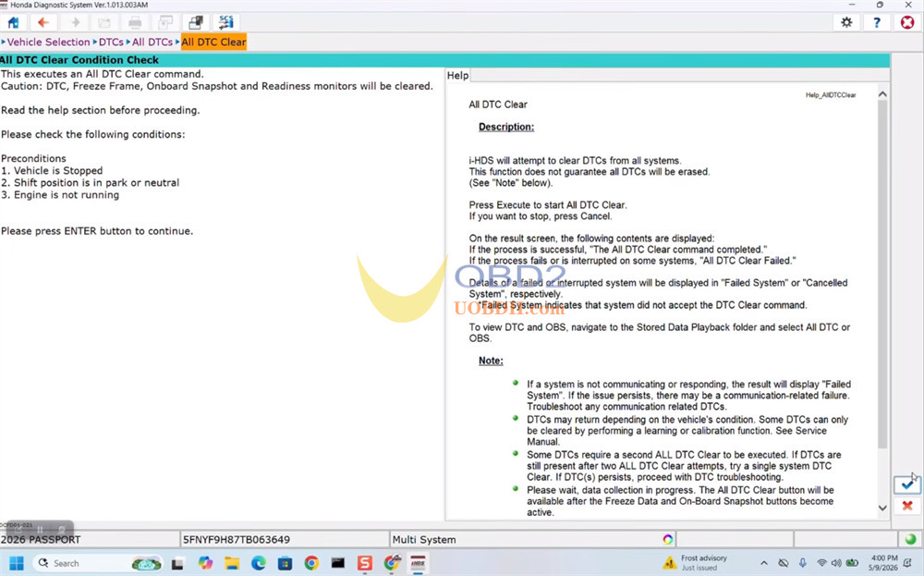Click the Print toolbar icon

(x=135, y=22)
